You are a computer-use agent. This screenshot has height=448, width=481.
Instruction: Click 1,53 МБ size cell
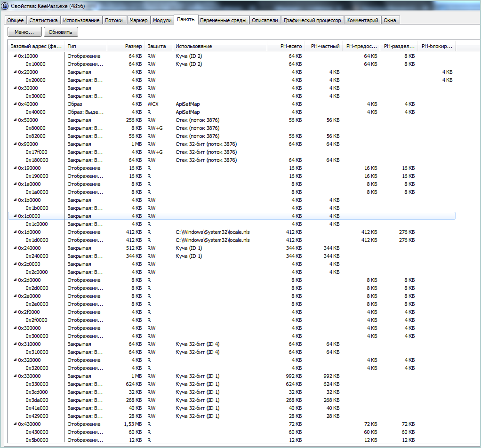pos(133,424)
